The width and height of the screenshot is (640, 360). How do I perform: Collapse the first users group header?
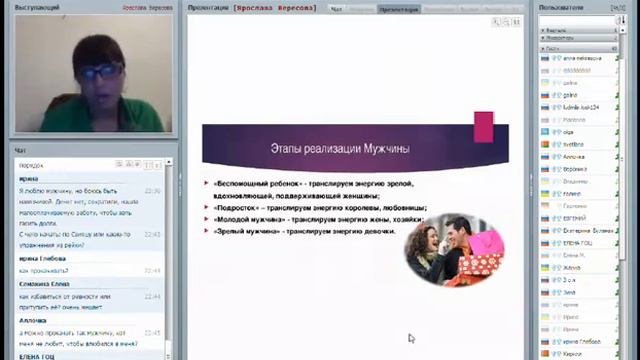(x=579, y=31)
